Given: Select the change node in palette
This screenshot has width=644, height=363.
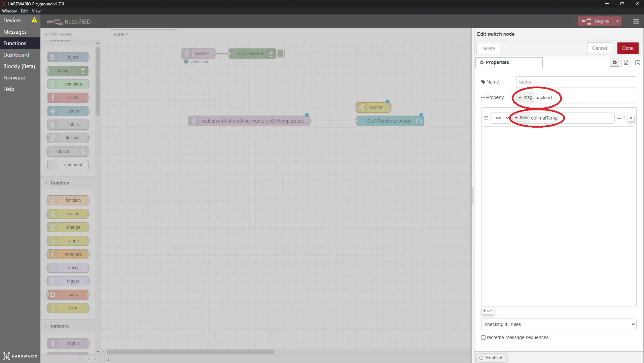Looking at the screenshot, I should pos(68,227).
